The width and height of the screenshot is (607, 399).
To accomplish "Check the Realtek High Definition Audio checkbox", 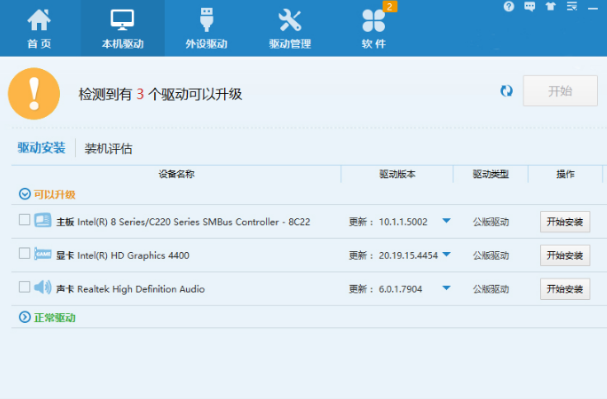I will click(24, 287).
